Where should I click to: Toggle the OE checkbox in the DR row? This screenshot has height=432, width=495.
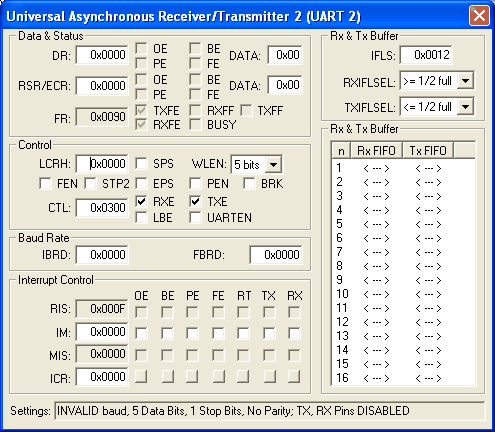pyautogui.click(x=141, y=48)
